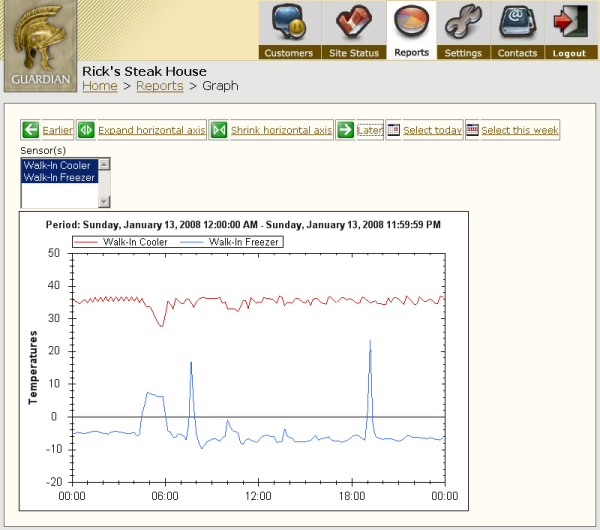Screen dimensions: 600x530
Task: Click the Select today calendar icon
Action: [393, 130]
